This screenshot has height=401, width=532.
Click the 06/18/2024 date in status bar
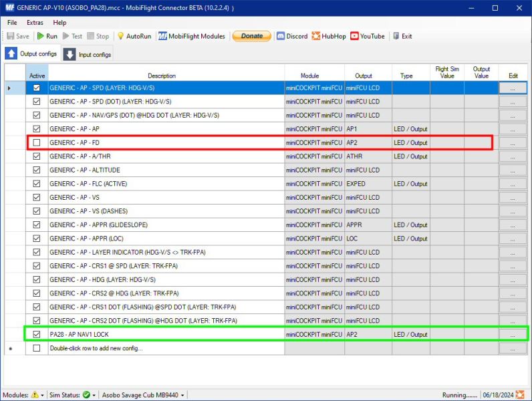(x=498, y=395)
